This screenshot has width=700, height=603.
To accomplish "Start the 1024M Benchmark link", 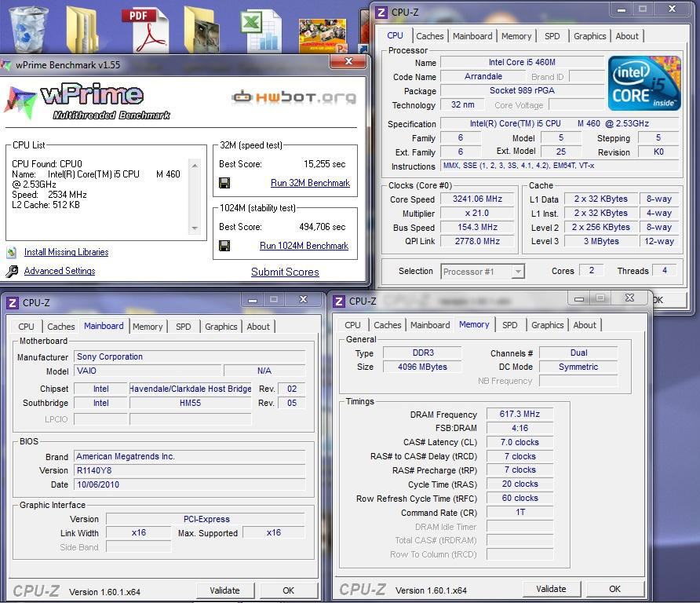I will coord(304,246).
